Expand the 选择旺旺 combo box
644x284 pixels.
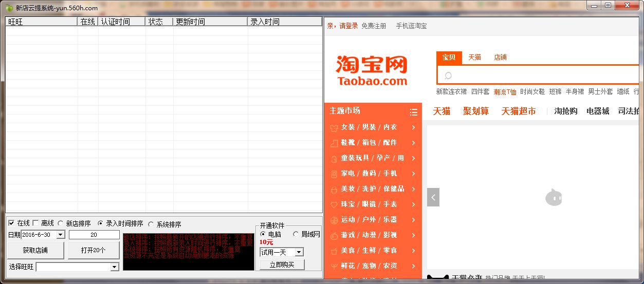(115, 267)
